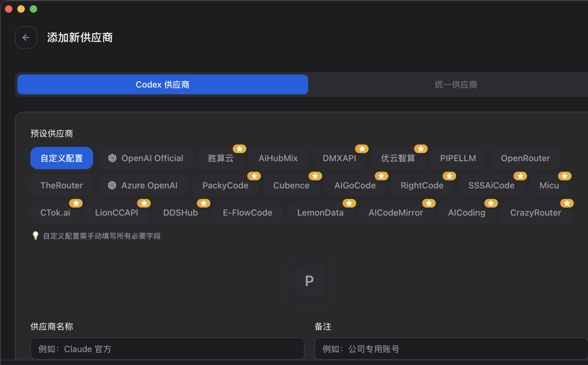This screenshot has width=588, height=365.
Task: Click the star badge on DMXAPI
Action: pos(361,149)
